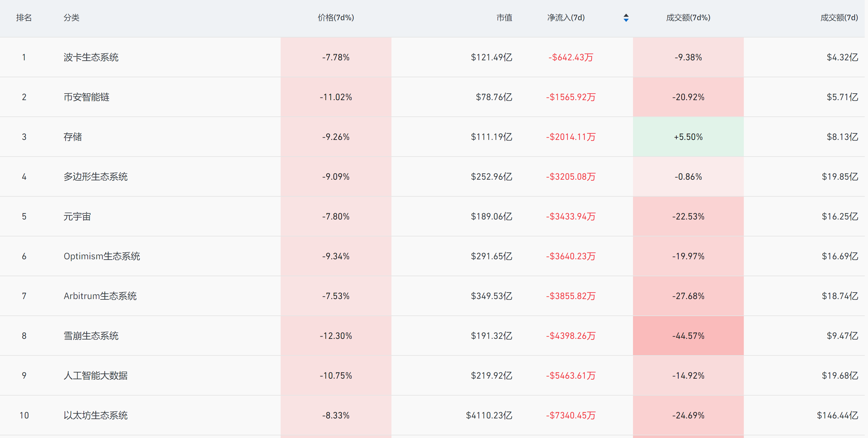Click volume change -27.68% cell
Viewport: 868px width, 438px height.
[x=688, y=296]
